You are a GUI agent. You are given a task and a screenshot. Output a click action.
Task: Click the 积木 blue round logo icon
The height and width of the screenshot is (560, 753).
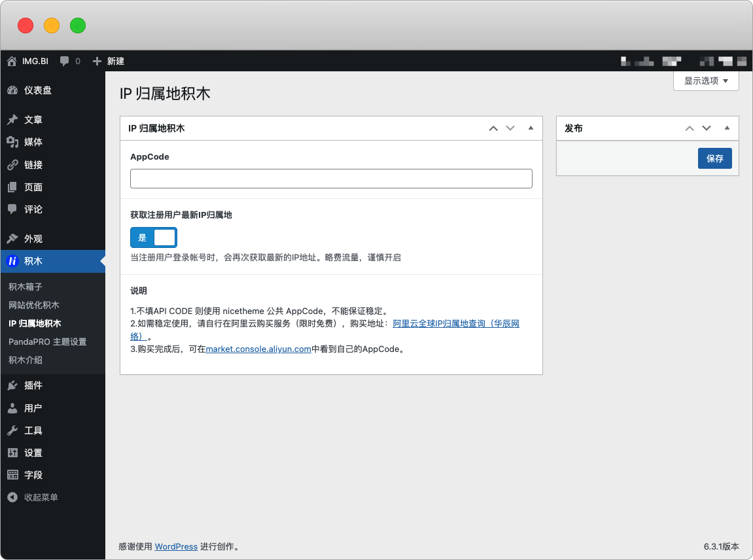(12, 261)
